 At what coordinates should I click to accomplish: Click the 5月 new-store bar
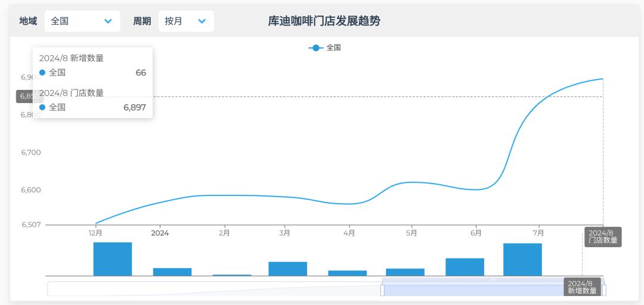405,272
